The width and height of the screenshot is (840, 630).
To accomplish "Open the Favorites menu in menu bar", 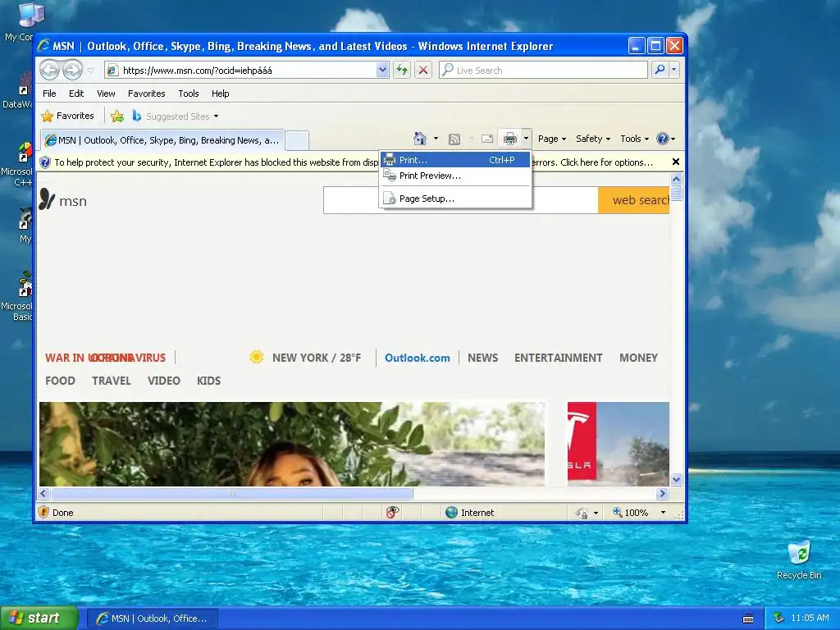I will pyautogui.click(x=146, y=94).
